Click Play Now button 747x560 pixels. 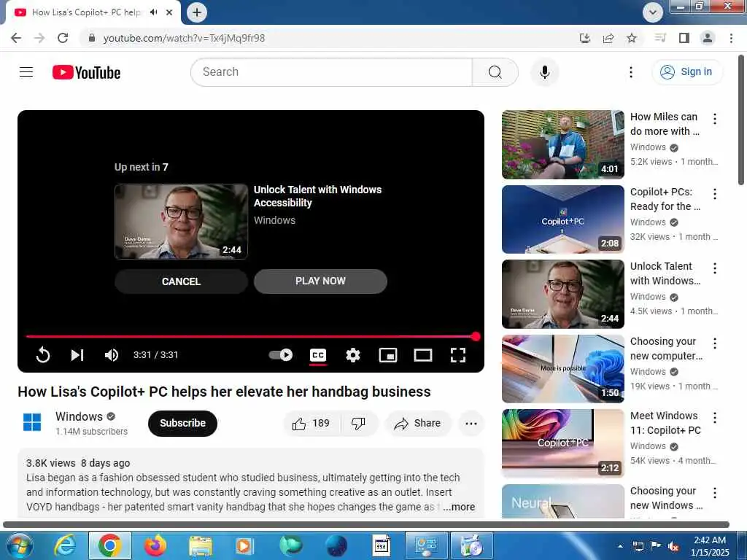(320, 281)
